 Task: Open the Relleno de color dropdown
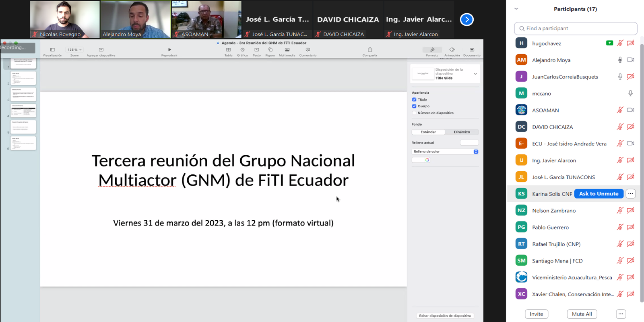tap(445, 152)
